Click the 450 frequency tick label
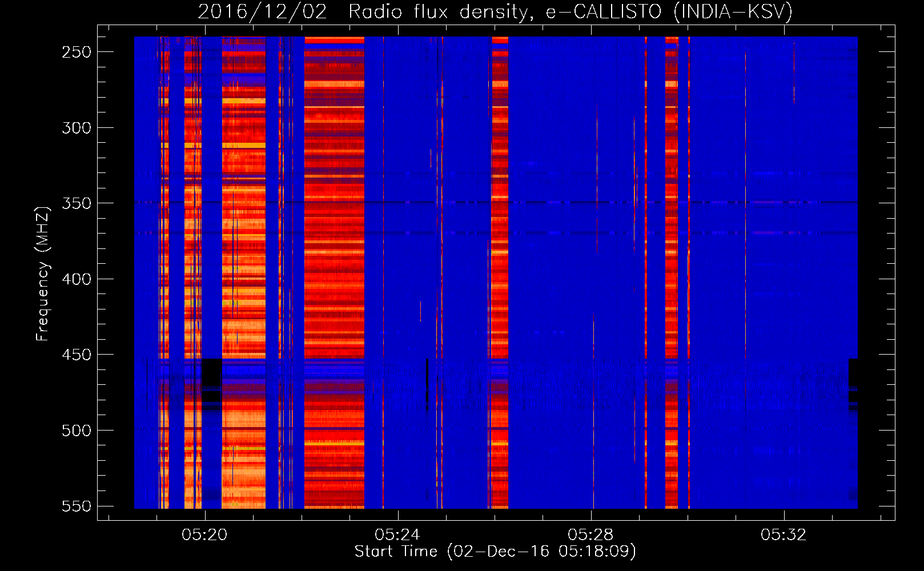Image resolution: width=924 pixels, height=571 pixels. [x=77, y=355]
